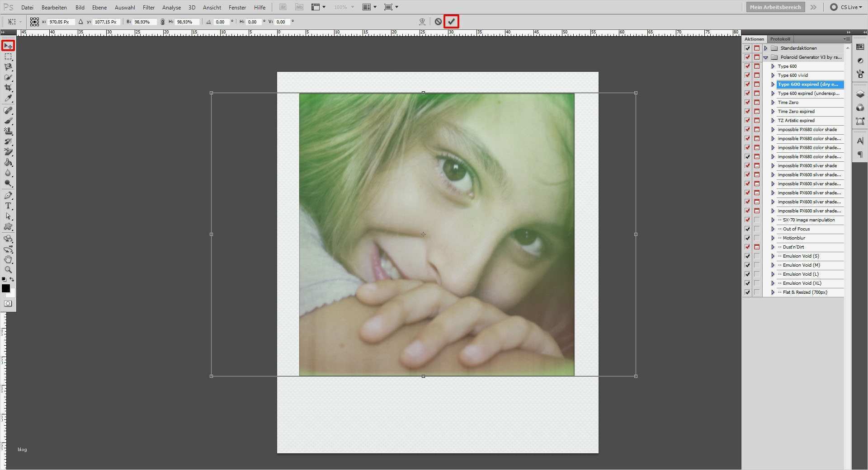Image resolution: width=868 pixels, height=470 pixels.
Task: Select the Zoom tool
Action: click(x=8, y=270)
